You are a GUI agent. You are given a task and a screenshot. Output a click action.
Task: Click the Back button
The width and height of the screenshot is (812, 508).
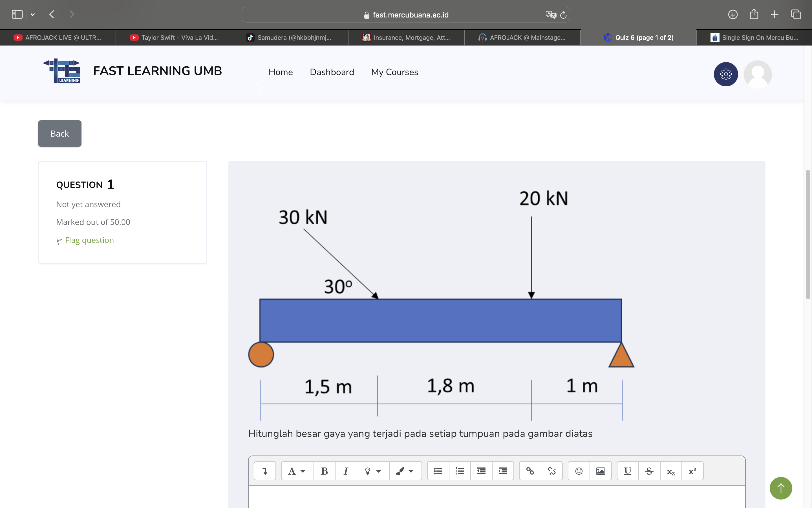click(x=60, y=133)
